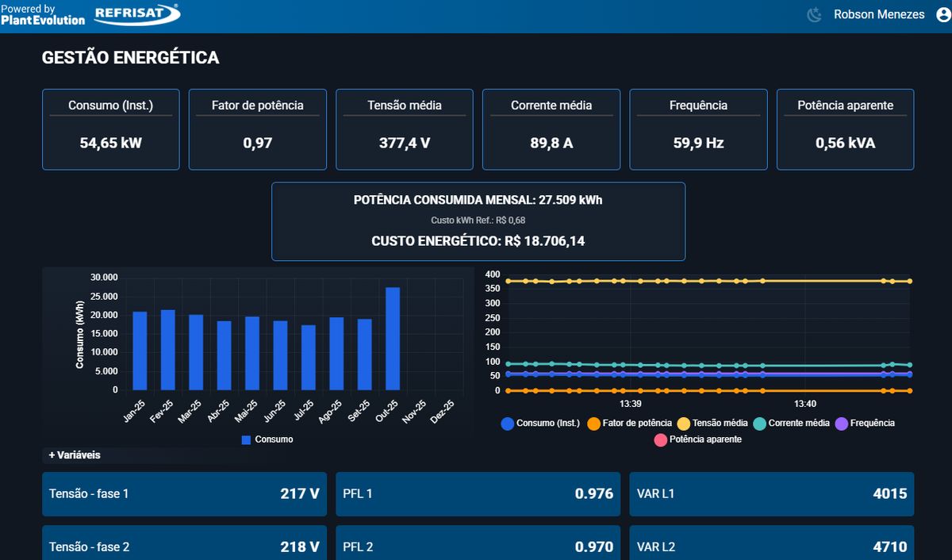952x560 pixels.
Task: Click the 13:40 time axis label
Action: click(x=804, y=404)
